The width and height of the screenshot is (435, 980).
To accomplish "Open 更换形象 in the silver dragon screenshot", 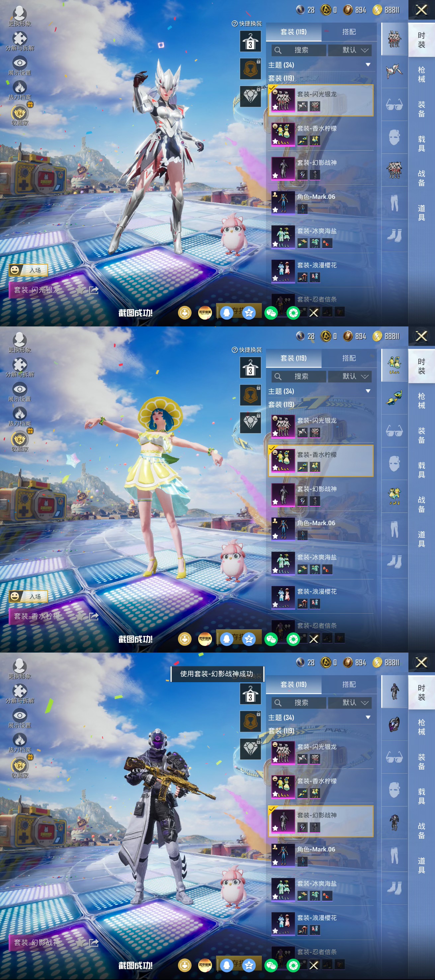I will (x=20, y=16).
